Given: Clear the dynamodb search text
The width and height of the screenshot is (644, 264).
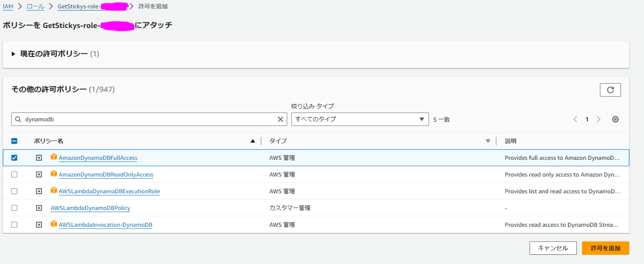Looking at the screenshot, I should 281,119.
